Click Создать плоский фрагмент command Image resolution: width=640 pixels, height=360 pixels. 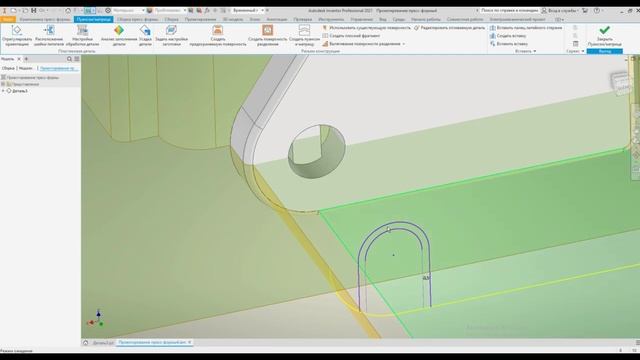pos(351,36)
